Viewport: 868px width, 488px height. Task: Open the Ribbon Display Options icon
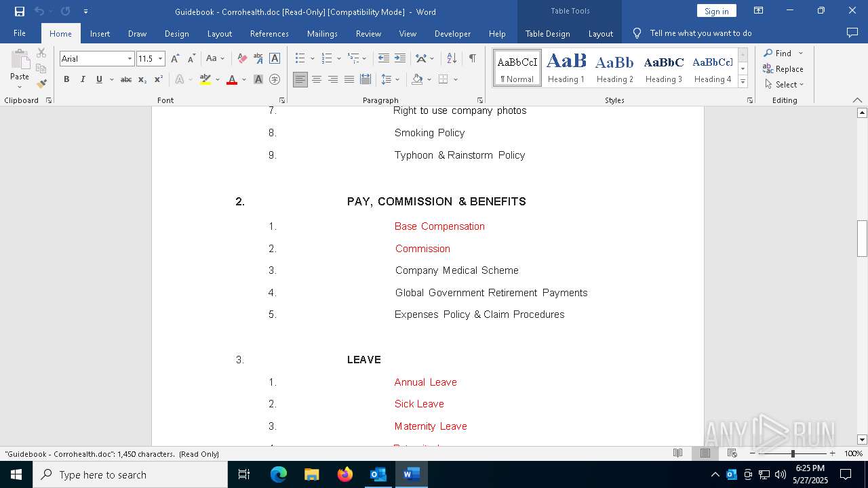click(x=759, y=11)
